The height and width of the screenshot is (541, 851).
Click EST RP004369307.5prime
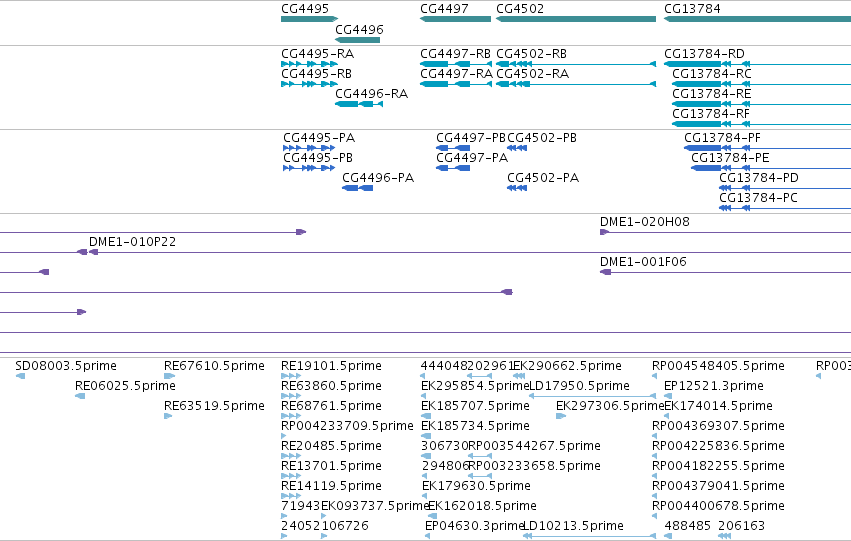tap(718, 426)
